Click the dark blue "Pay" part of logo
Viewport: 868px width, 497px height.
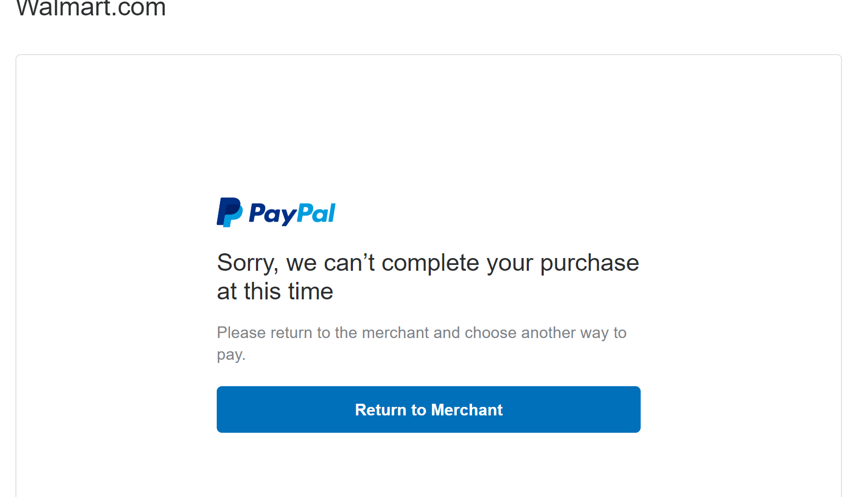coord(272,214)
